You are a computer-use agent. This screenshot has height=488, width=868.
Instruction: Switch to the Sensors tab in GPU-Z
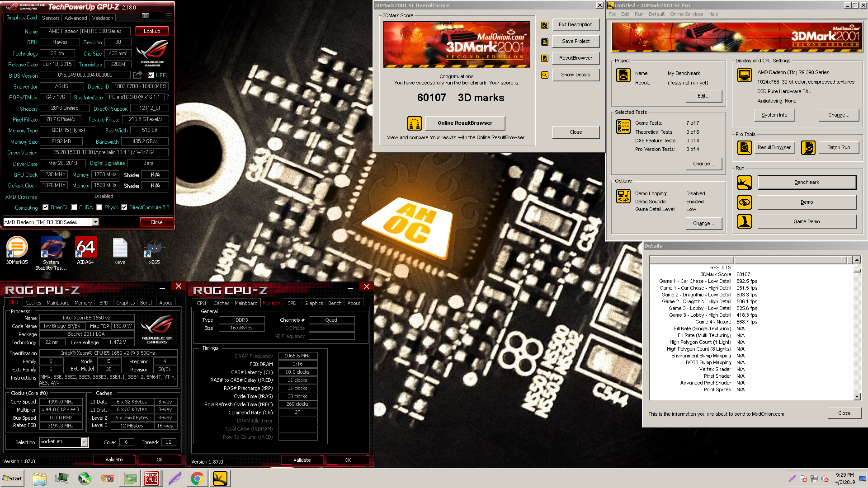(51, 18)
